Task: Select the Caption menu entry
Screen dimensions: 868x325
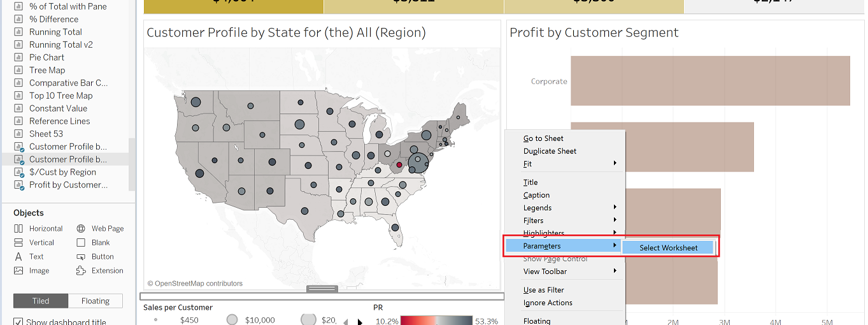Action: (536, 195)
